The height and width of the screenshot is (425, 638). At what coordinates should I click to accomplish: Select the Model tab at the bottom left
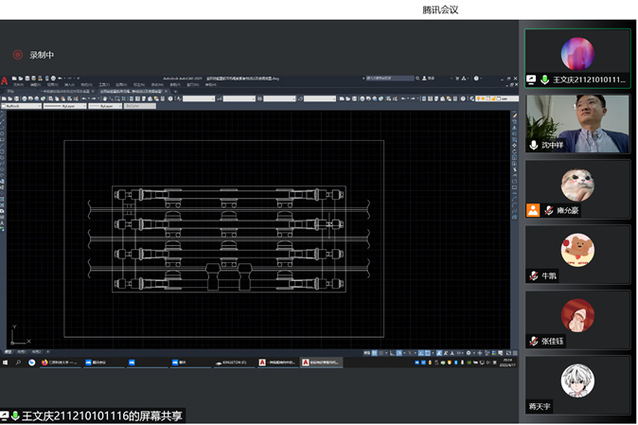click(x=8, y=351)
